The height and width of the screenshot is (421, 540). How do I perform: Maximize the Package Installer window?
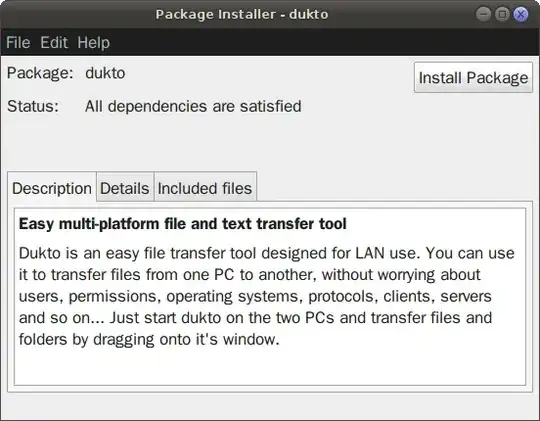[x=502, y=14]
